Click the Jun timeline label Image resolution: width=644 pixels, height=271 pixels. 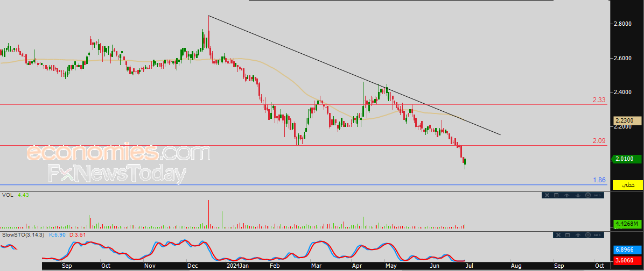pos(433,266)
